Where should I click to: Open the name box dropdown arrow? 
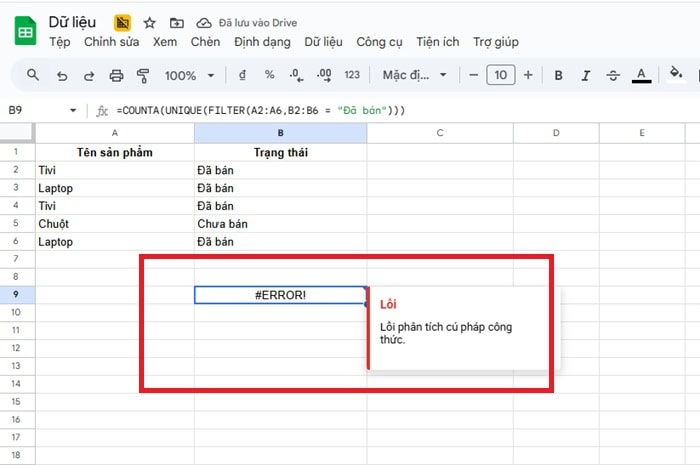click(73, 110)
